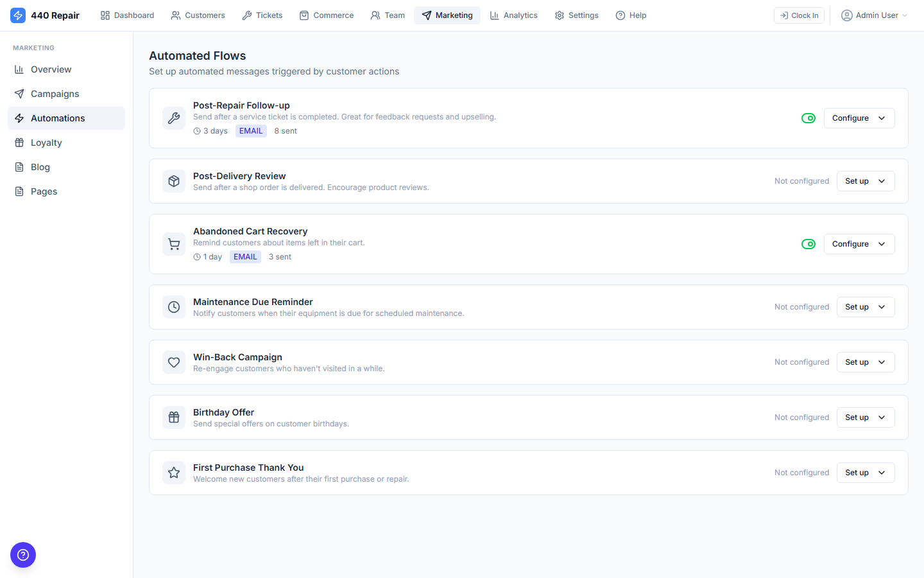This screenshot has width=924, height=578.
Task: Click the EMAIL badge on Abandoned Cart Recovery
Action: point(245,256)
